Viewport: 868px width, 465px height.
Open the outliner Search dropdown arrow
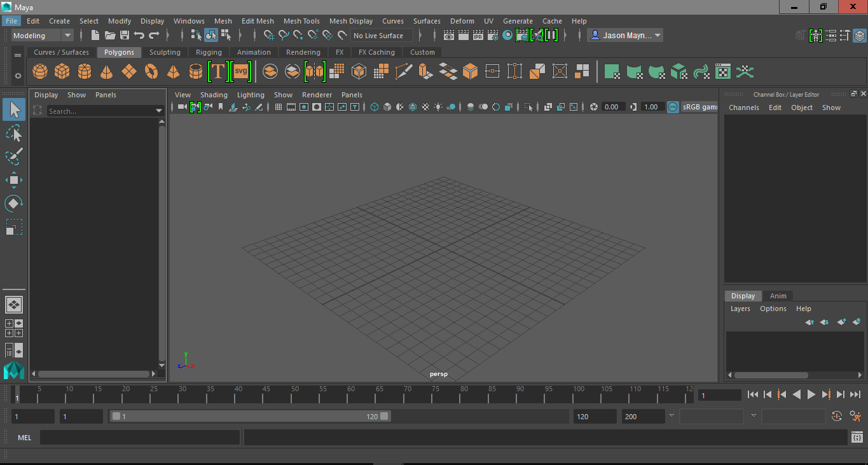[158, 110]
